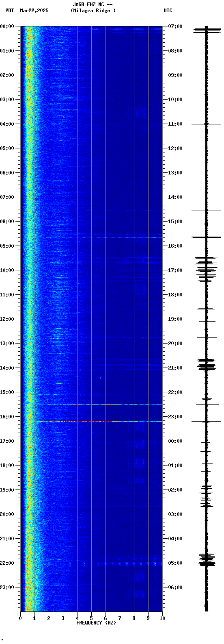The width and height of the screenshot is (224, 644).
Task: Click the '18:00' UTC label on right axis
Action: (x=175, y=295)
